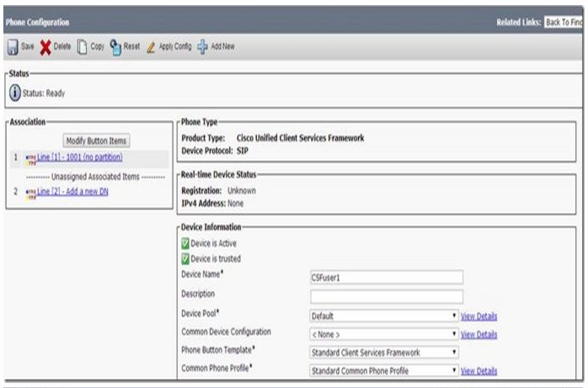Viewport: 588px width, 388px height.
Task: Click the Modify Button Items button
Action: [96, 141]
